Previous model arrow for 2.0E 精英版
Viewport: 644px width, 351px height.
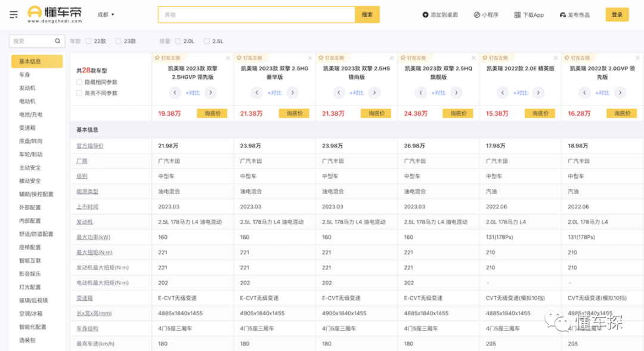(x=503, y=93)
